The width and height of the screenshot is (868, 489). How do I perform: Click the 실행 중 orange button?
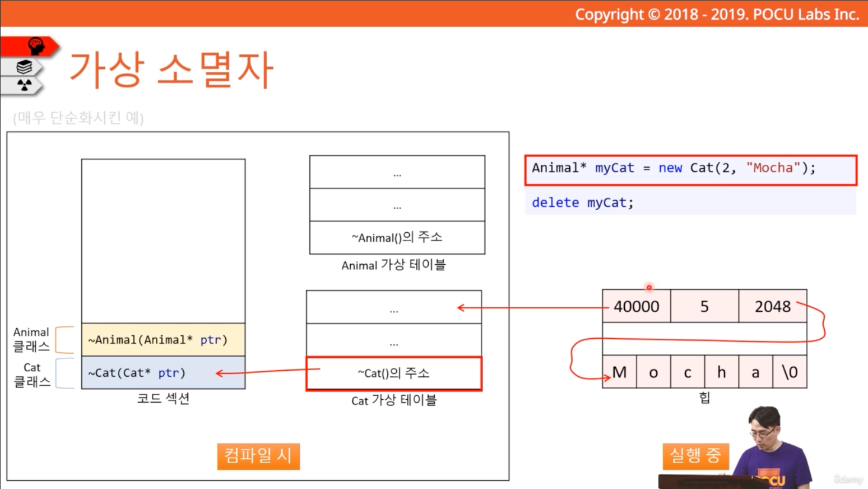pyautogui.click(x=695, y=455)
